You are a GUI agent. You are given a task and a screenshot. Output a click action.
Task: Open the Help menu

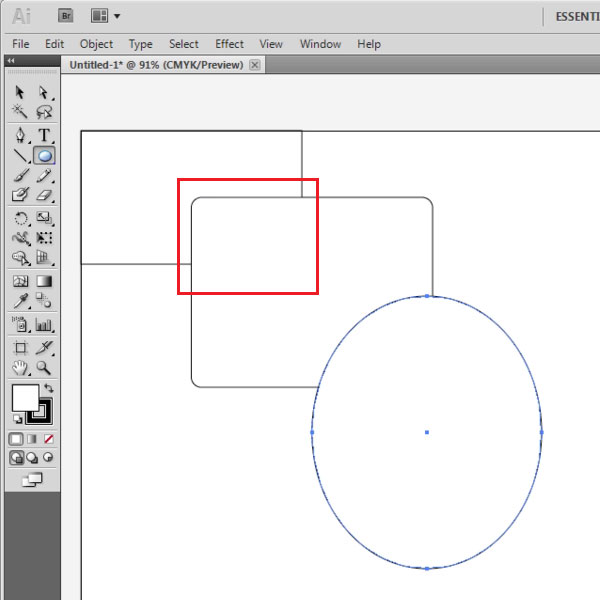tap(369, 44)
